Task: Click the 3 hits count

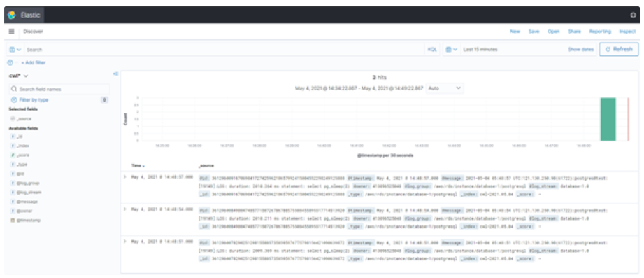Action: point(379,77)
